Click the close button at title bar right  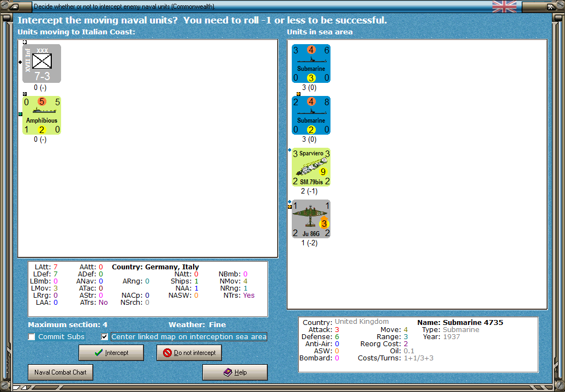[x=551, y=7]
